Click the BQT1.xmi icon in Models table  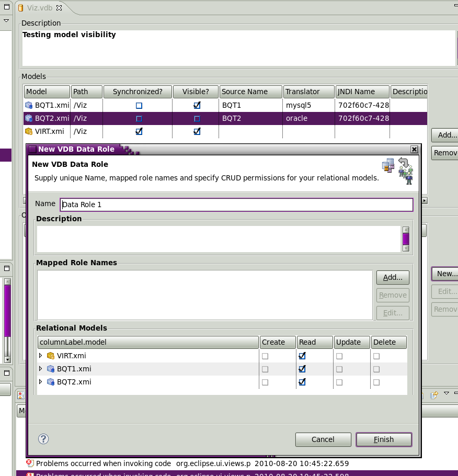tap(29, 105)
